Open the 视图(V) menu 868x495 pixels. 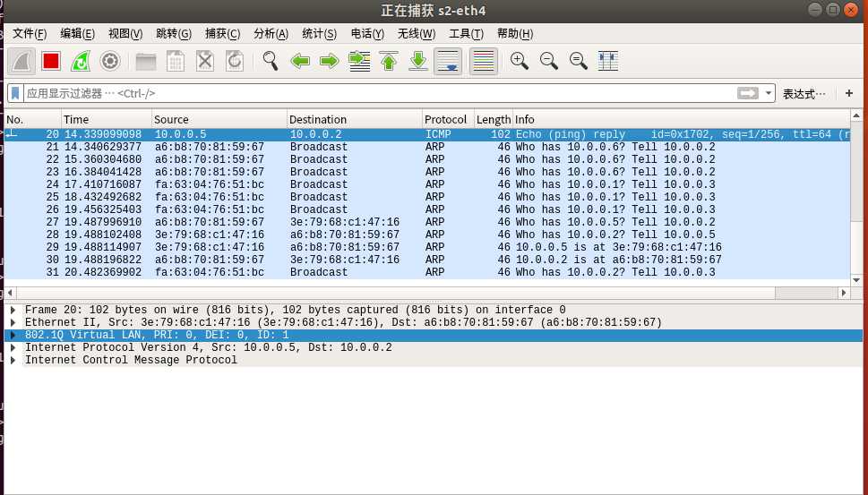[x=125, y=34]
